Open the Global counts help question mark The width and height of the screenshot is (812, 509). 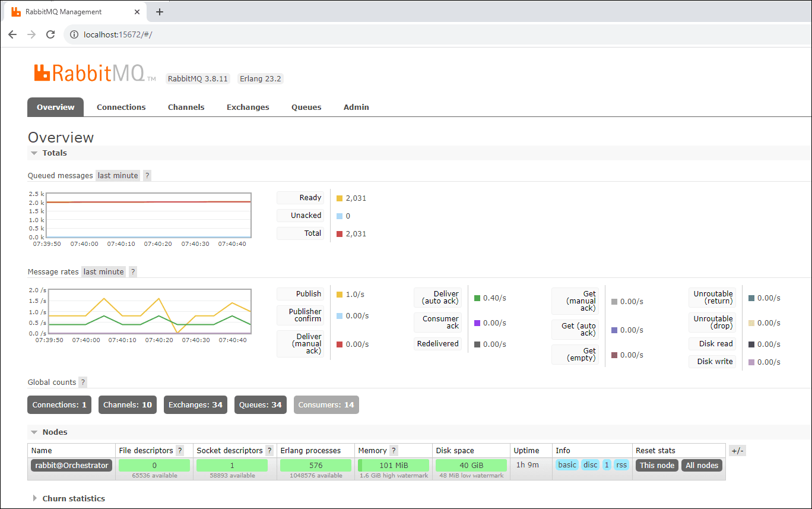pos(83,382)
